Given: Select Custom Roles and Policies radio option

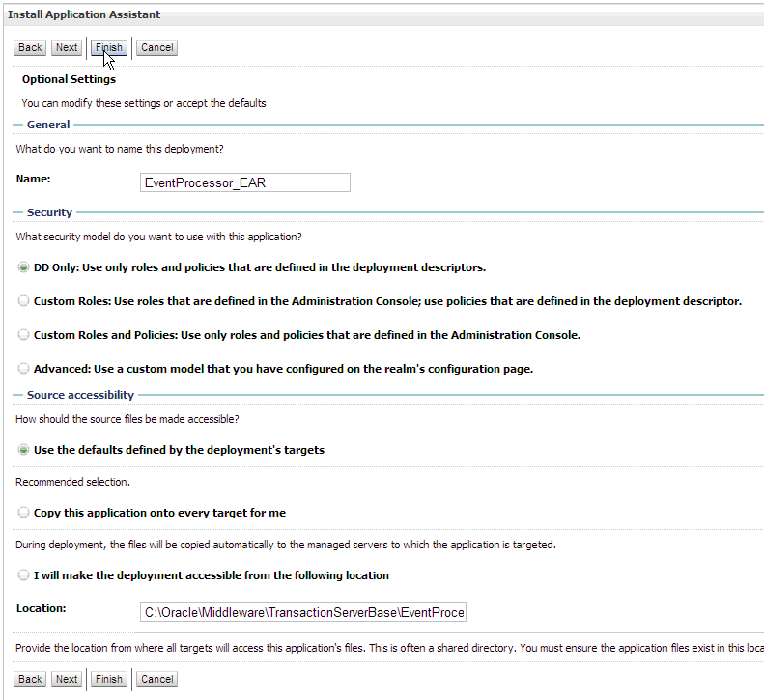Looking at the screenshot, I should point(23,334).
